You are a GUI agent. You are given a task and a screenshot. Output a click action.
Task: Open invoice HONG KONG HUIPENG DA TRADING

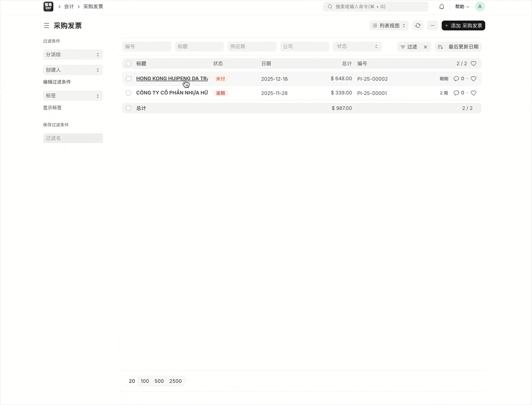[172, 79]
